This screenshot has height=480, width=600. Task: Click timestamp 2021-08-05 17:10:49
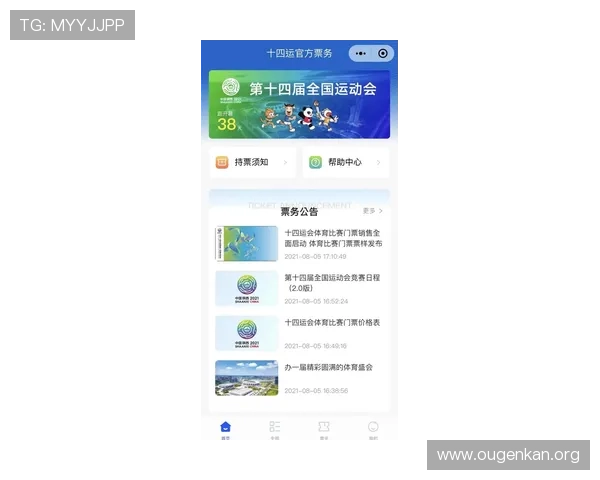[315, 256]
